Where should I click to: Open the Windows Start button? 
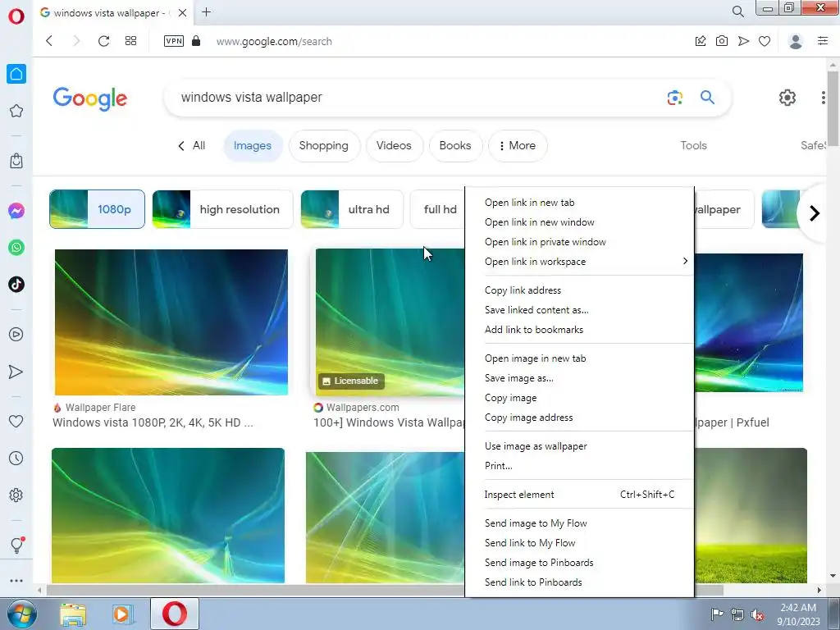click(21, 614)
